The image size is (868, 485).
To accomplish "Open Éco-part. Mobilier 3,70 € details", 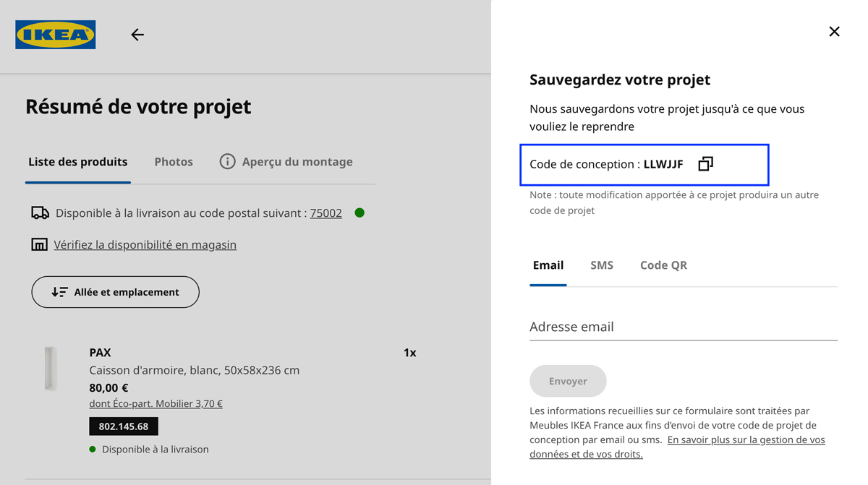I will [156, 404].
